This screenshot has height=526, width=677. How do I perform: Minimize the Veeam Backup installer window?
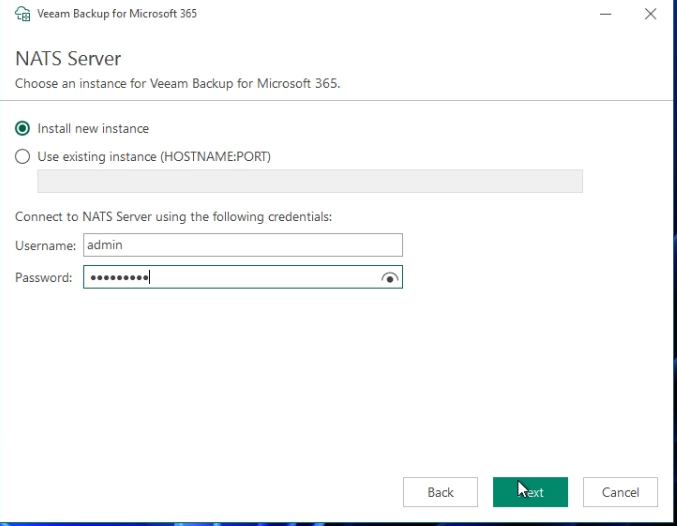[605, 14]
